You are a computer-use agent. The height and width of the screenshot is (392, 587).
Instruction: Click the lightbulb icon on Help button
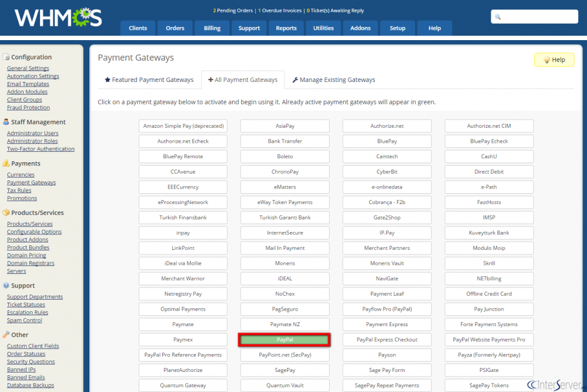pos(546,60)
